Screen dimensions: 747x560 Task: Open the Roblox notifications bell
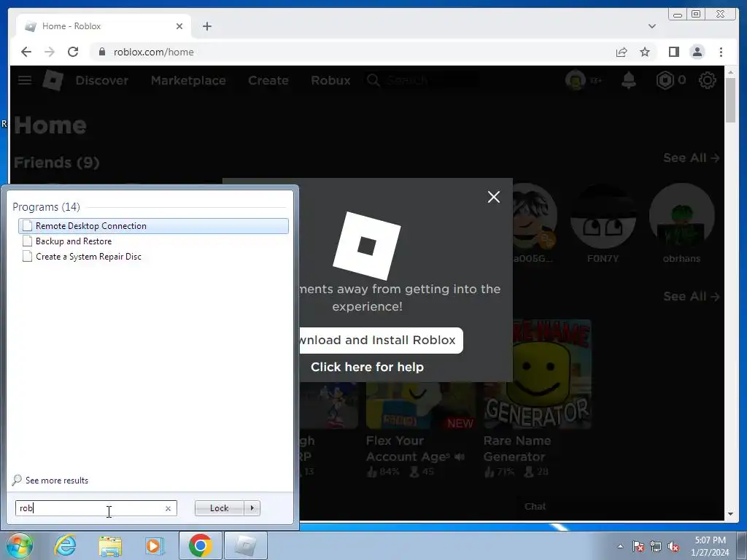pyautogui.click(x=629, y=80)
